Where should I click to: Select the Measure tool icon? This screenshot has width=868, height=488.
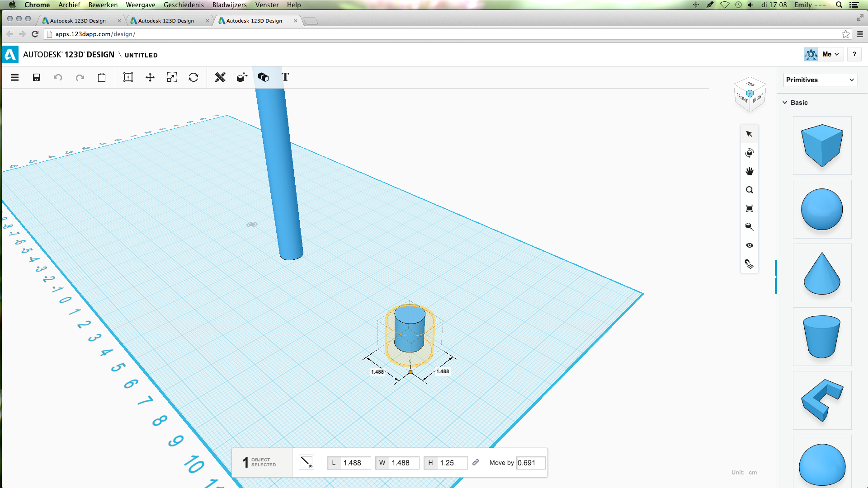(x=219, y=77)
